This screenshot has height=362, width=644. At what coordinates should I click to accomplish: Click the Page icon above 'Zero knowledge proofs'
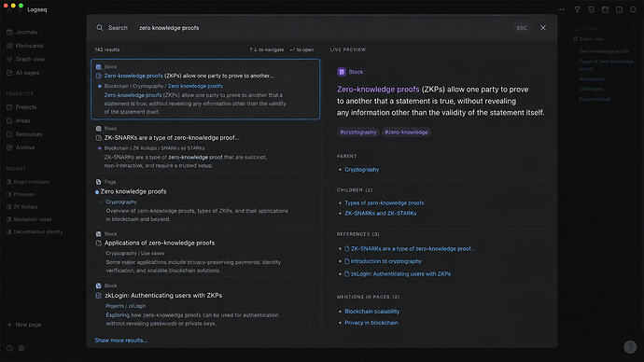point(99,182)
